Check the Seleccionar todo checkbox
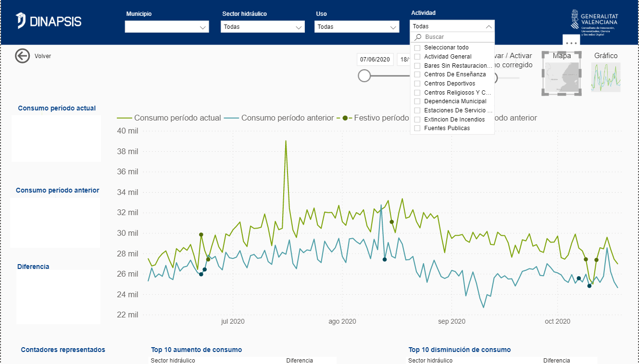Viewport: 639px width, 364px height. click(417, 48)
